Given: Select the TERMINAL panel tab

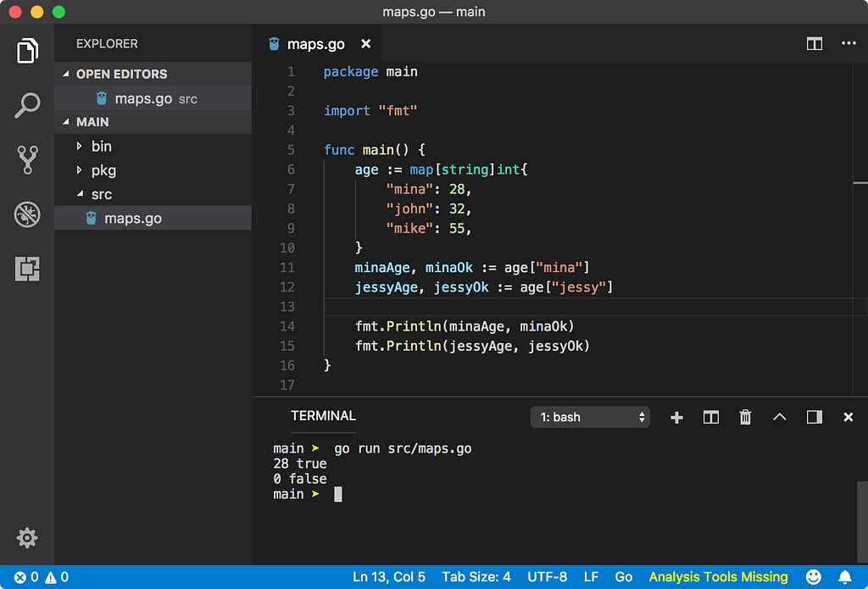Looking at the screenshot, I should [x=323, y=416].
